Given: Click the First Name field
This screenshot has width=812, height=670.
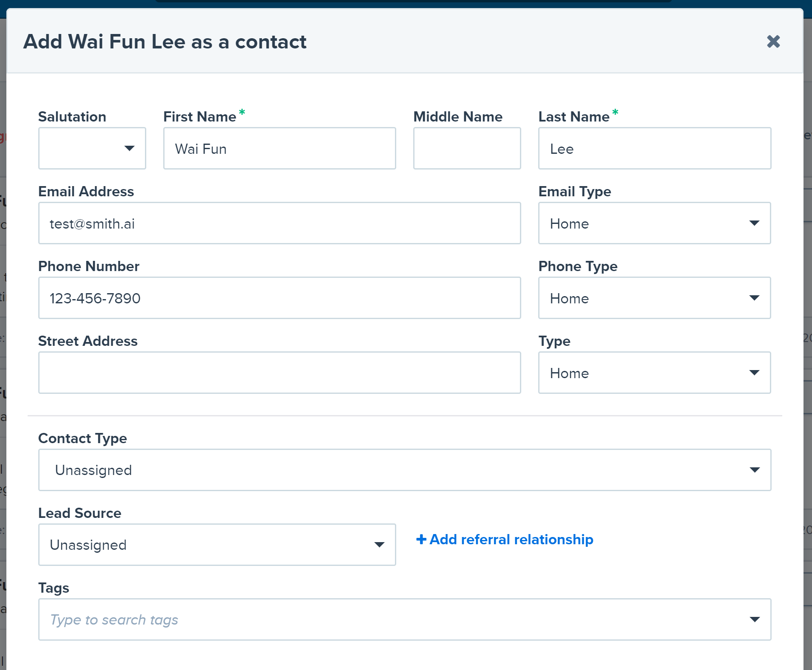Looking at the screenshot, I should point(279,148).
